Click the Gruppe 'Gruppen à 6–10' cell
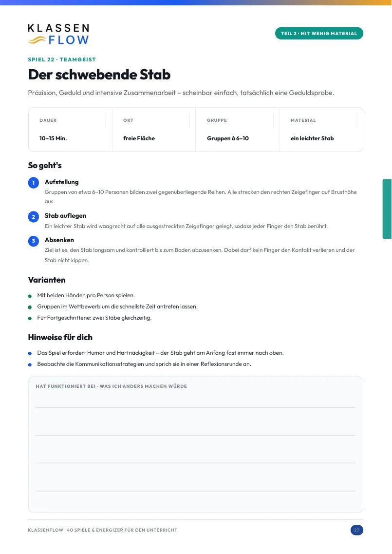Screen dimensions: 392x554 238,130
